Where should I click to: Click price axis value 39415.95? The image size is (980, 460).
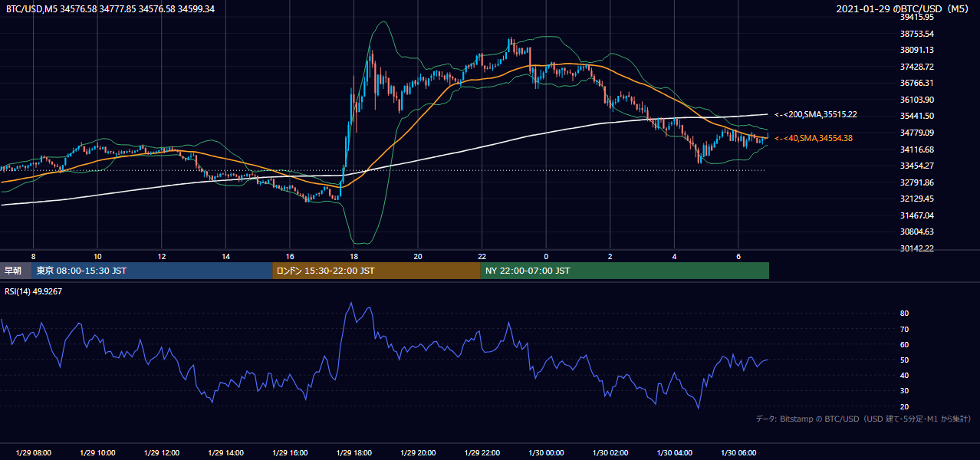[x=916, y=17]
